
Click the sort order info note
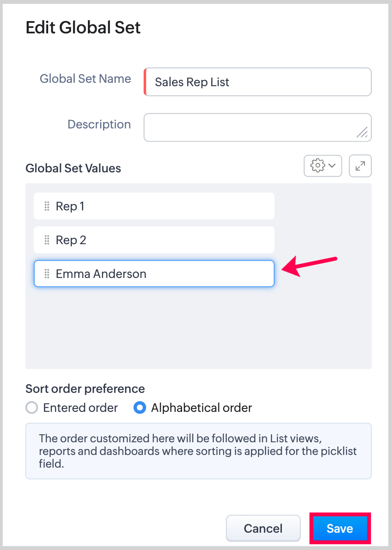(x=198, y=451)
